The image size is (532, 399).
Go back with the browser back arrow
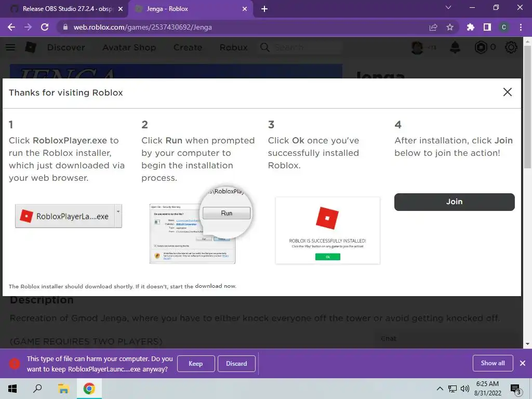coord(11,27)
